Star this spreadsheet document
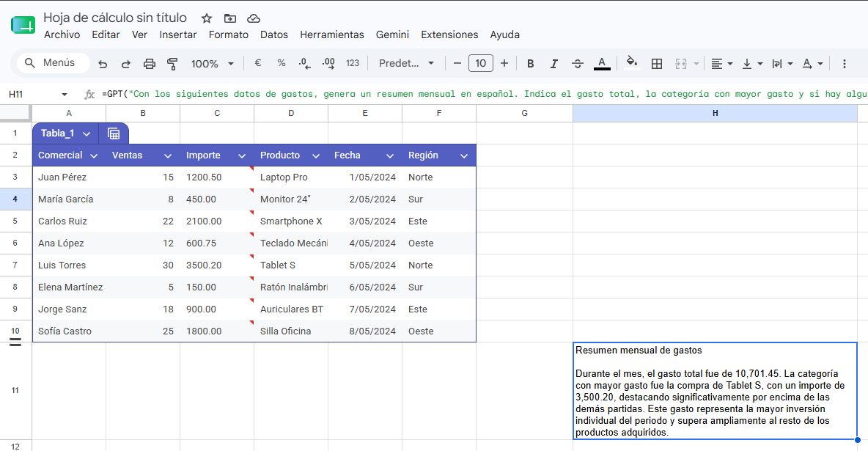 point(207,18)
